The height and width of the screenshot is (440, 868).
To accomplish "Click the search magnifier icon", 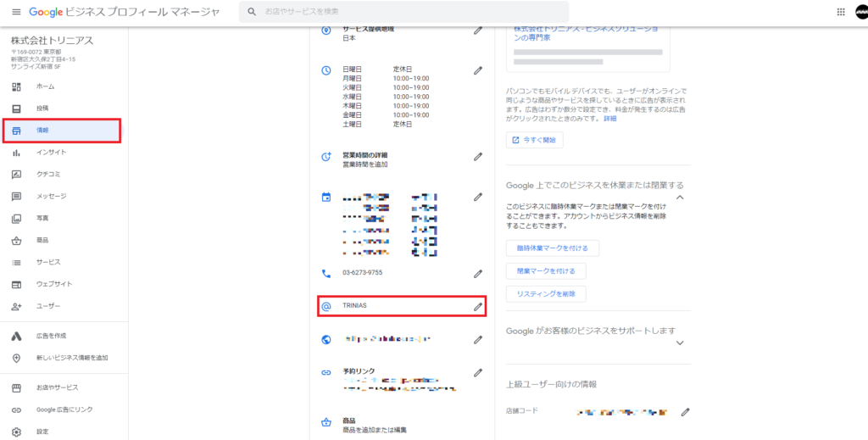I will [x=252, y=12].
